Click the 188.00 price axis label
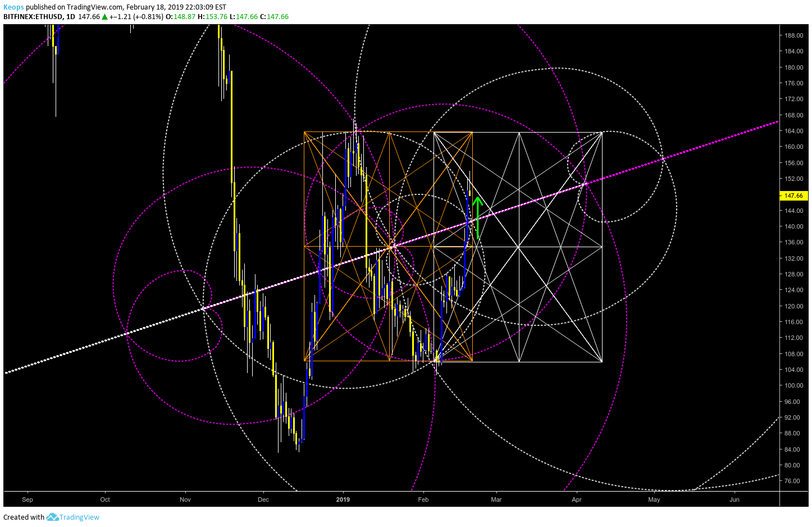 coord(793,35)
